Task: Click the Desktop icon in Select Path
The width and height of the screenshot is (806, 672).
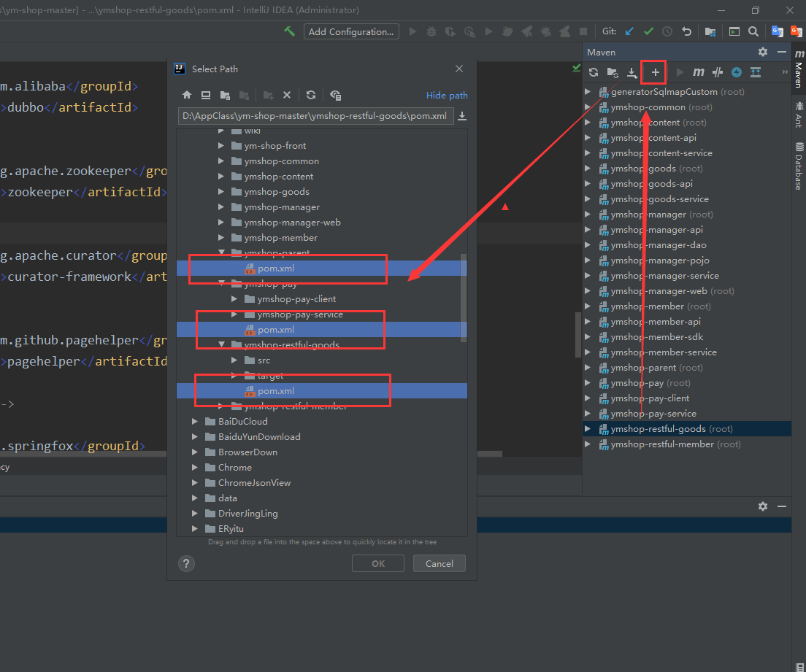Action: 206,95
